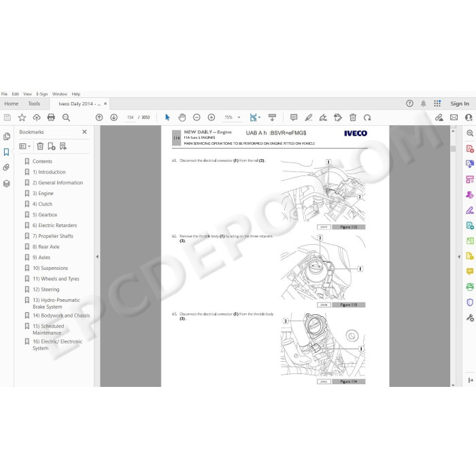This screenshot has height=476, width=476.
Task: Delete with the trash toolbar icon
Action: [353, 118]
